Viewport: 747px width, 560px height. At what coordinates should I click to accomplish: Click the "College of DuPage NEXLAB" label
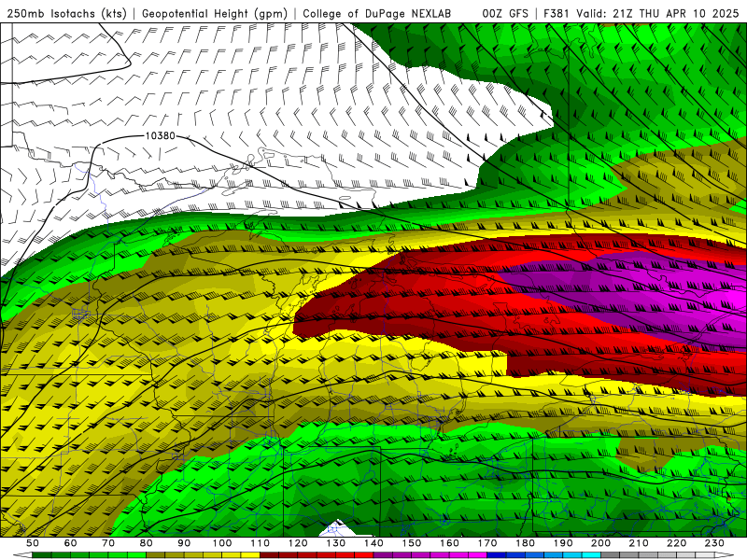coord(377,14)
